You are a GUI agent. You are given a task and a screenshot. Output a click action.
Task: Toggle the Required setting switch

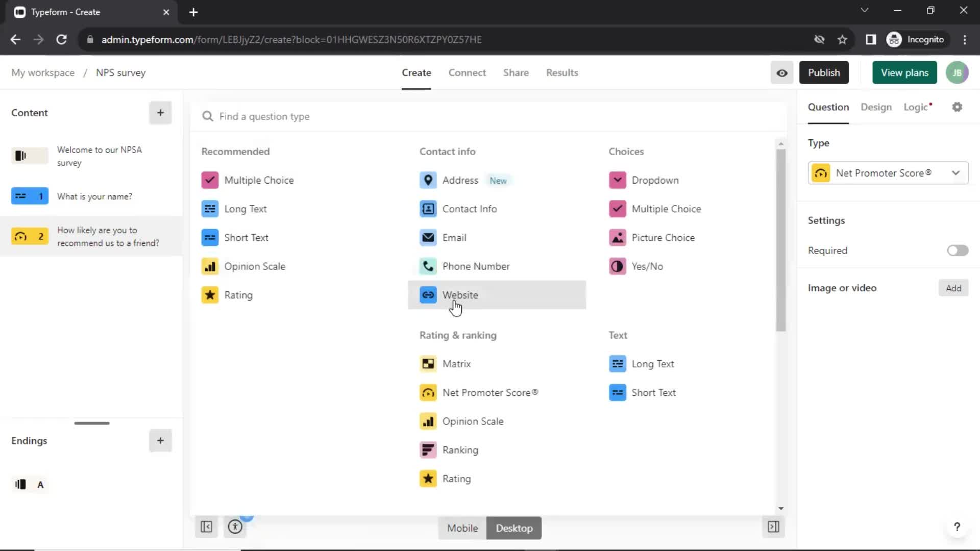point(958,251)
